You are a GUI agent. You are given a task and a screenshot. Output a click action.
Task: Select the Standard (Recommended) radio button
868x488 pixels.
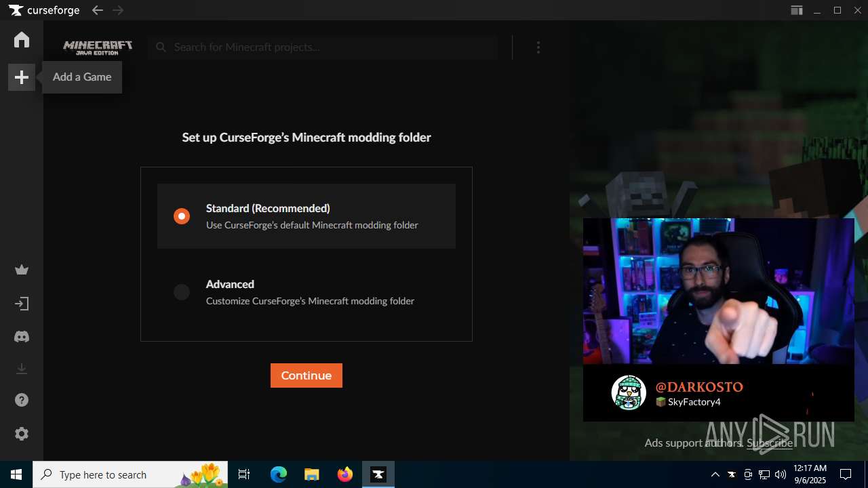[x=182, y=216]
